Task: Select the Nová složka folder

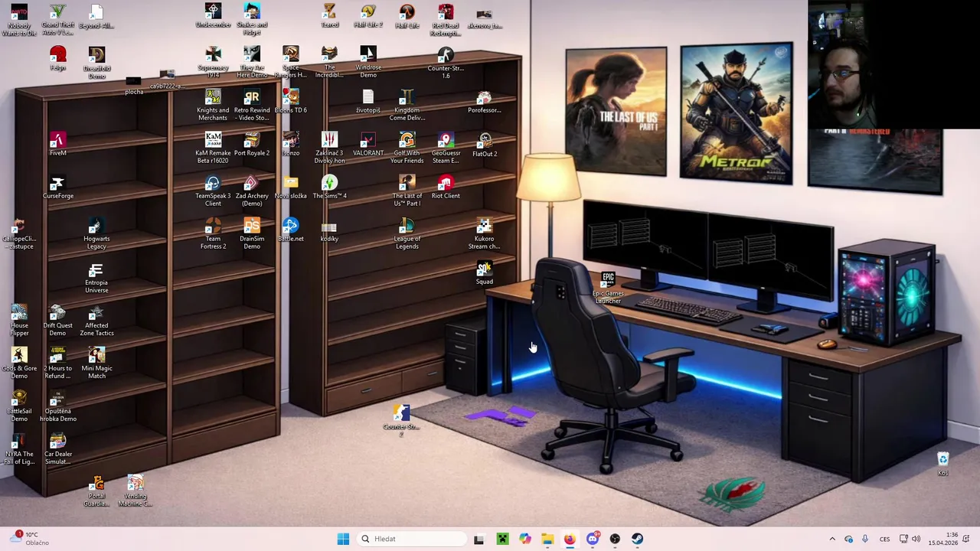Action: [x=290, y=187]
